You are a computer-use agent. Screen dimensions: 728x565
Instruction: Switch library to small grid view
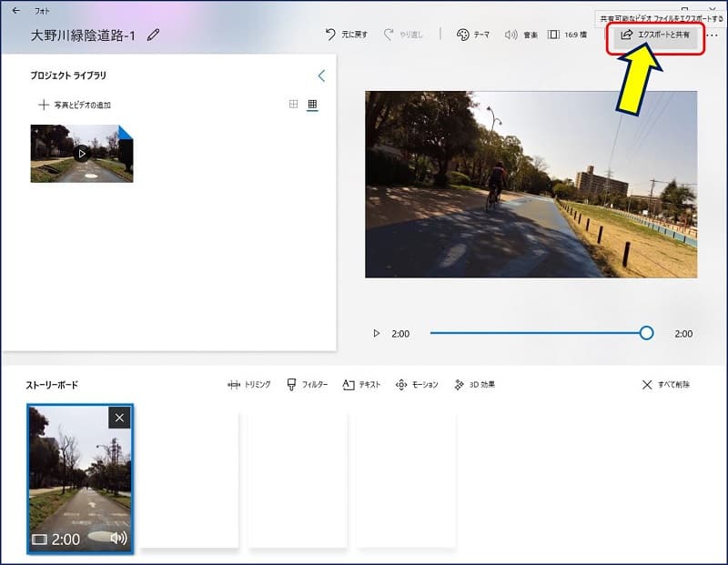point(312,105)
